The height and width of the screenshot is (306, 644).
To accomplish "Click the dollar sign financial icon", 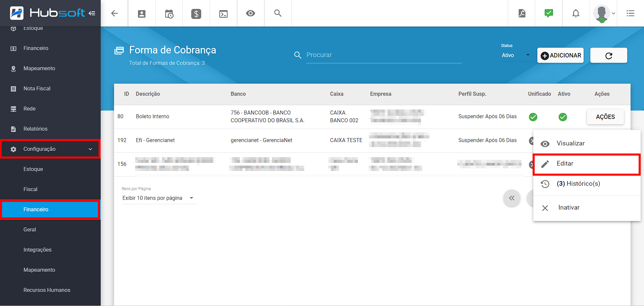I will click(x=196, y=14).
